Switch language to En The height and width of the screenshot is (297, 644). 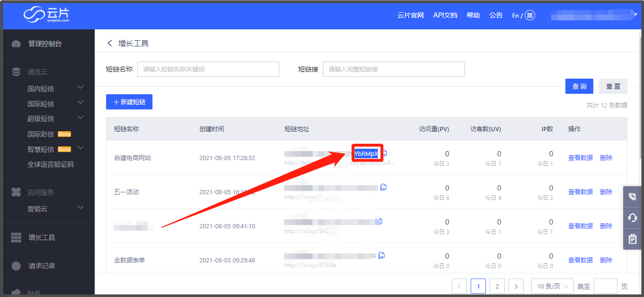click(515, 16)
